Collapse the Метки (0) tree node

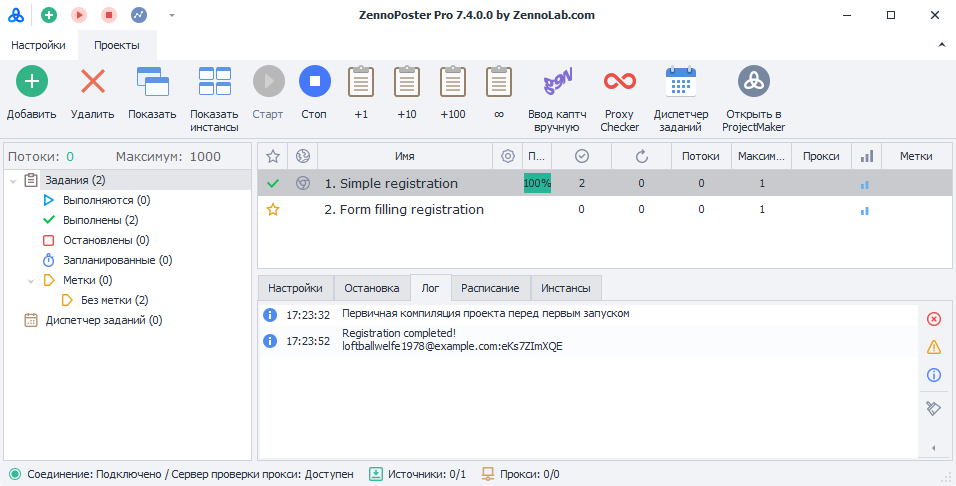pos(30,281)
